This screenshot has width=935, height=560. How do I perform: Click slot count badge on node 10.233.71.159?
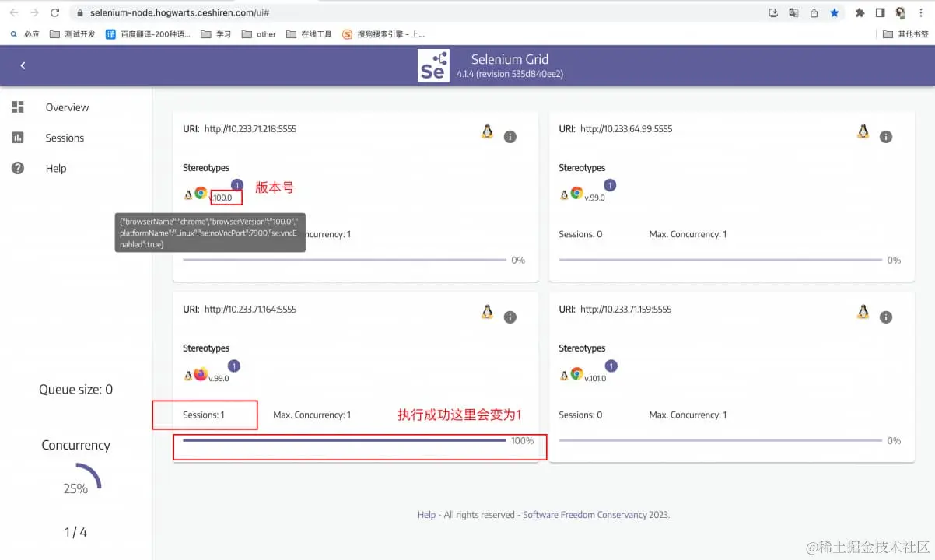[x=610, y=366]
